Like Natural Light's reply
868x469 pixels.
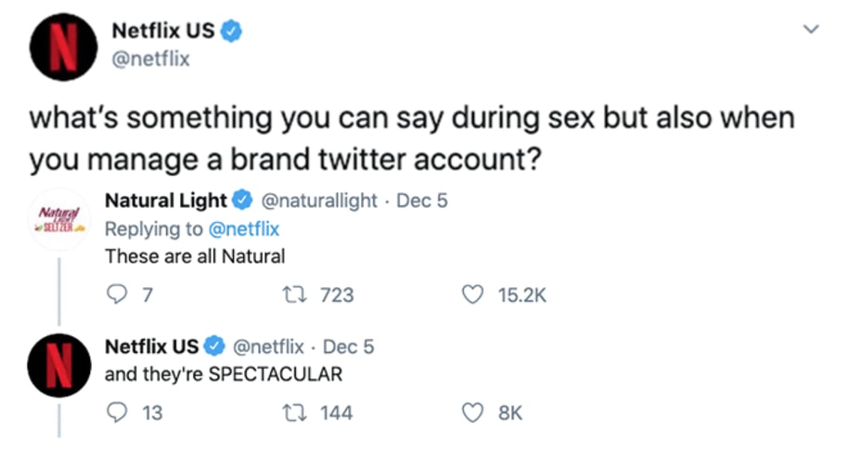(x=472, y=295)
